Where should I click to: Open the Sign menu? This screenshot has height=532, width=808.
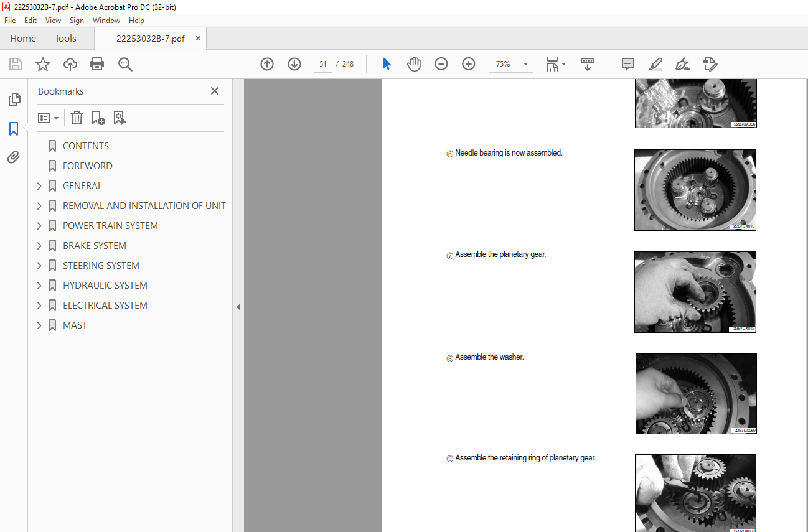(x=77, y=21)
